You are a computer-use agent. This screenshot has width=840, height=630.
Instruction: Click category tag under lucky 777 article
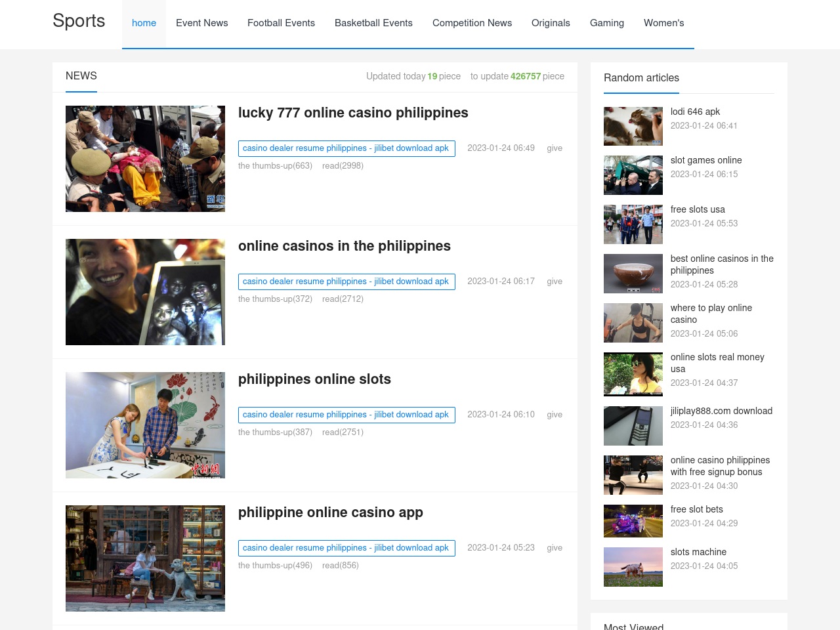pos(346,148)
